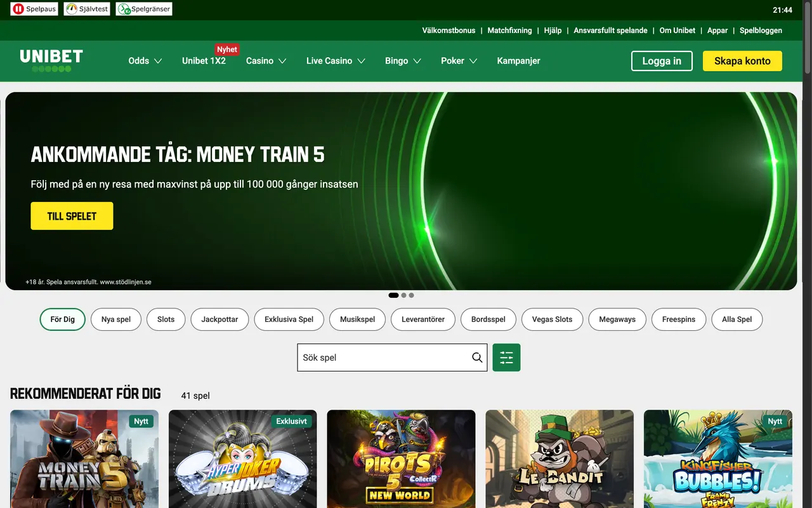Select the Slots category tab
The image size is (812, 508).
(x=166, y=319)
